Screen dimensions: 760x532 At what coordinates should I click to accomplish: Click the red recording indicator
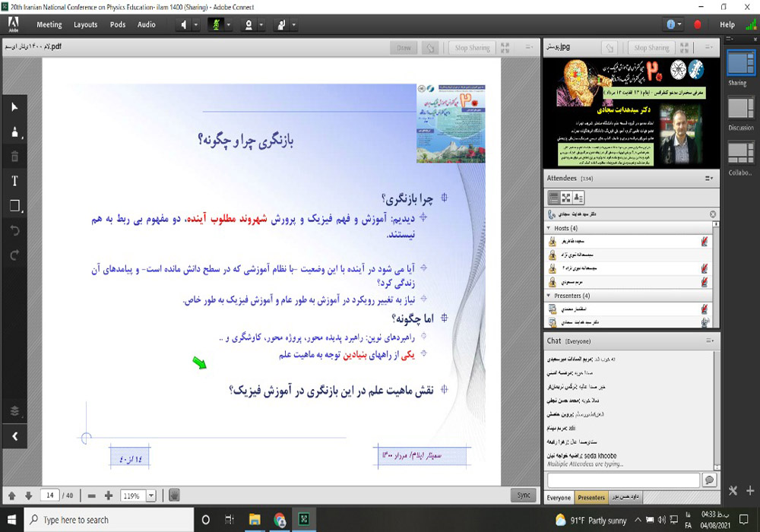pyautogui.click(x=698, y=24)
